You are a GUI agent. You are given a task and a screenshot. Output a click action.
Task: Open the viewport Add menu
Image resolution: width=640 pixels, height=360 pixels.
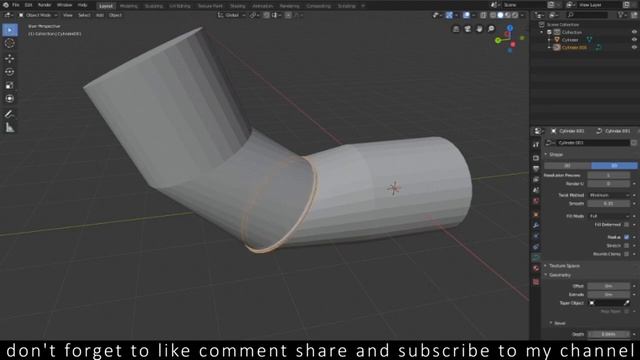[x=100, y=15]
